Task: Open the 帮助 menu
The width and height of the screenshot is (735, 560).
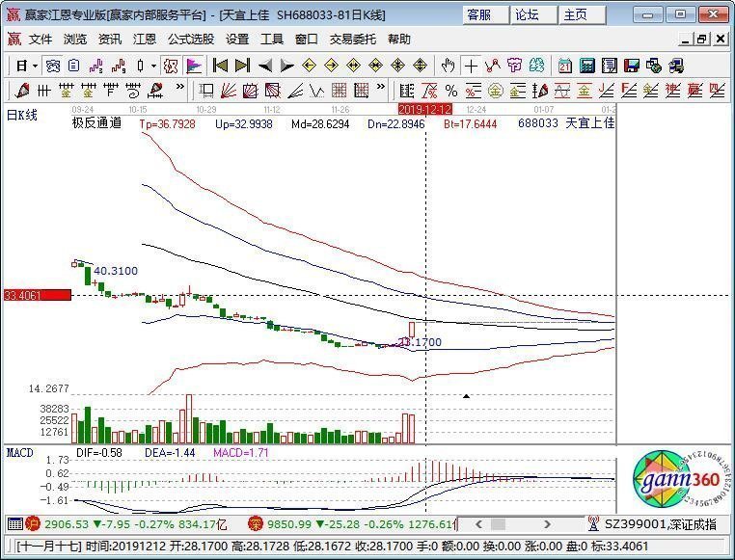Action: point(399,40)
